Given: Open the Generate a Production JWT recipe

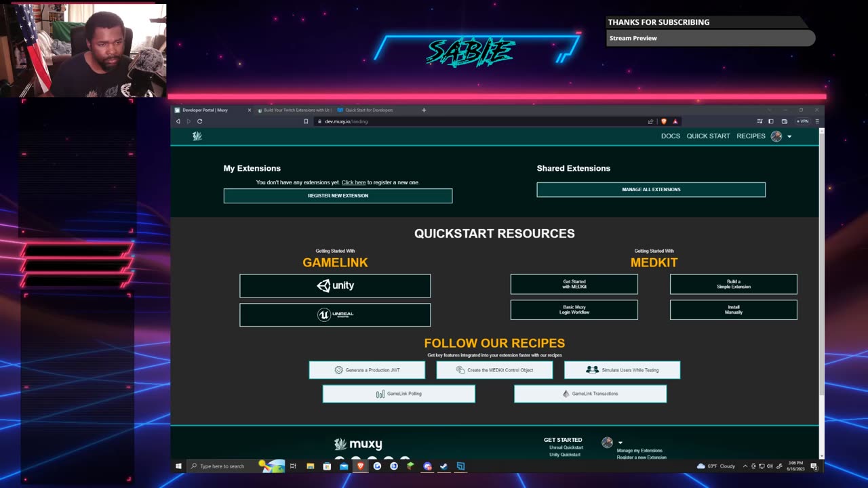Looking at the screenshot, I should (367, 370).
